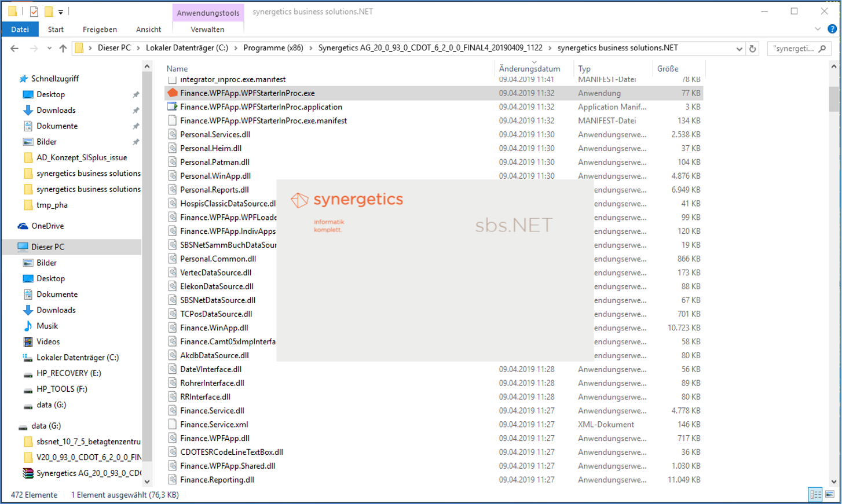Click the Lokaler Datenträger (C:) drive icon in tree
The width and height of the screenshot is (842, 504).
click(x=28, y=358)
